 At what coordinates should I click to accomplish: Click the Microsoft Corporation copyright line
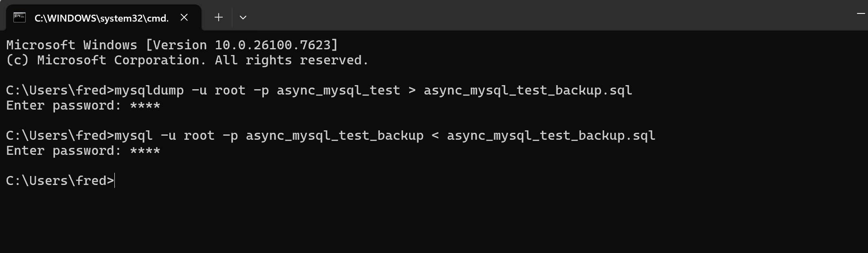tap(187, 60)
